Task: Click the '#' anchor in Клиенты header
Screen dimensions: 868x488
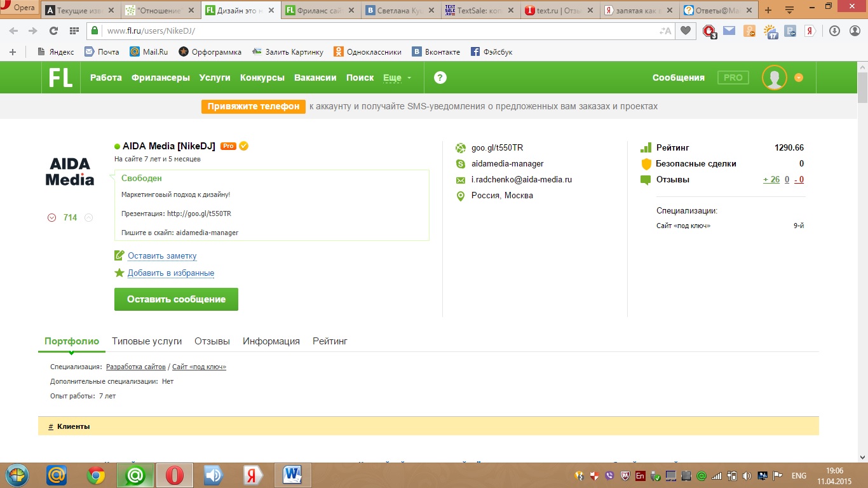Action: click(x=51, y=426)
